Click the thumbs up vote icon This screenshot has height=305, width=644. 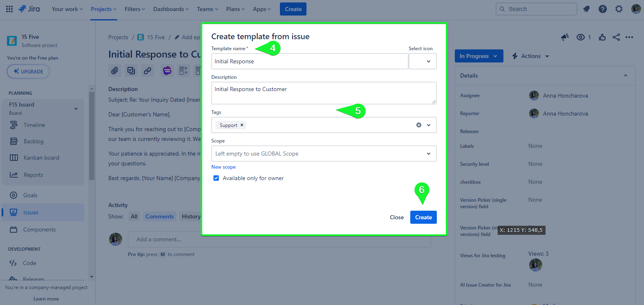pyautogui.click(x=602, y=37)
